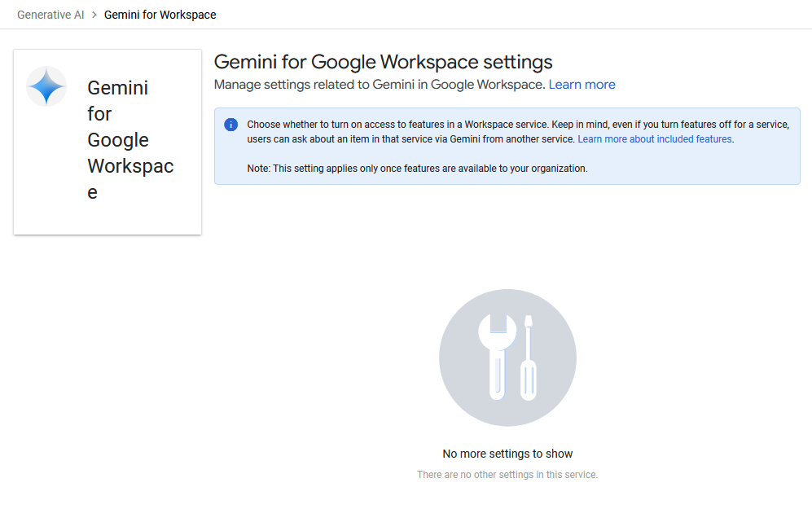Open the Learn more link beside subtitle
Image resolution: width=812 pixels, height=509 pixels.
point(582,85)
